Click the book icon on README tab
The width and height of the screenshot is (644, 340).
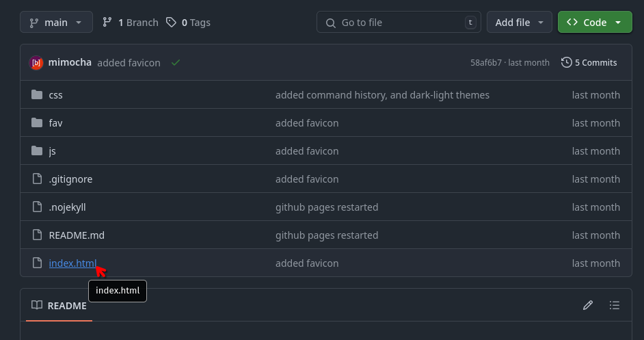(x=37, y=305)
